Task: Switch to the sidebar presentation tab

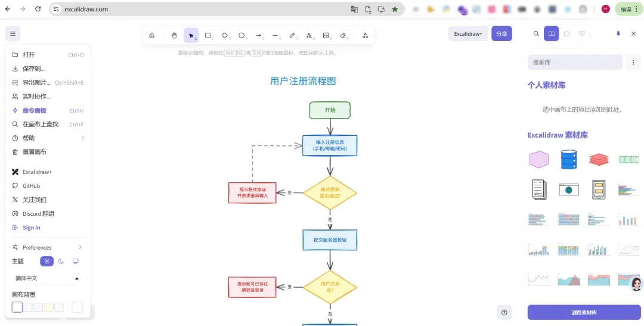Action: point(582,33)
